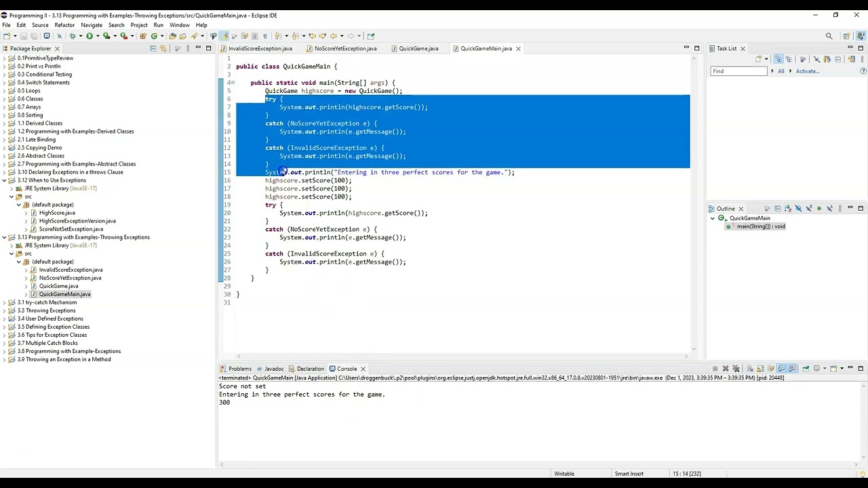Click Synchronize Changed icon in Task List
868x488 pixels.
coord(852,60)
